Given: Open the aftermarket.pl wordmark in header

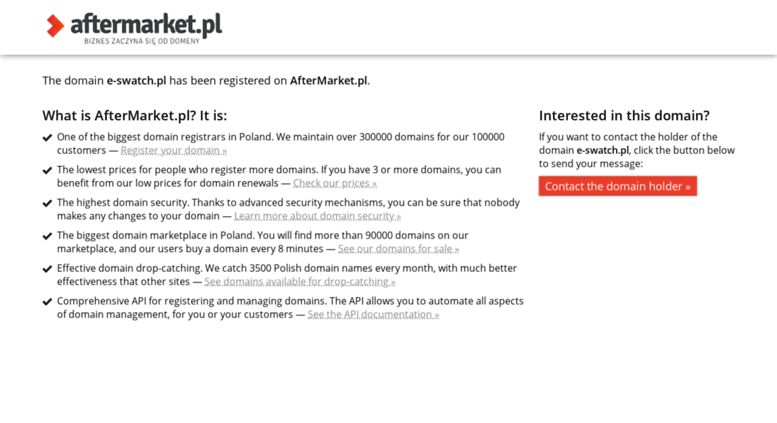Looking at the screenshot, I should pyautogui.click(x=146, y=25).
